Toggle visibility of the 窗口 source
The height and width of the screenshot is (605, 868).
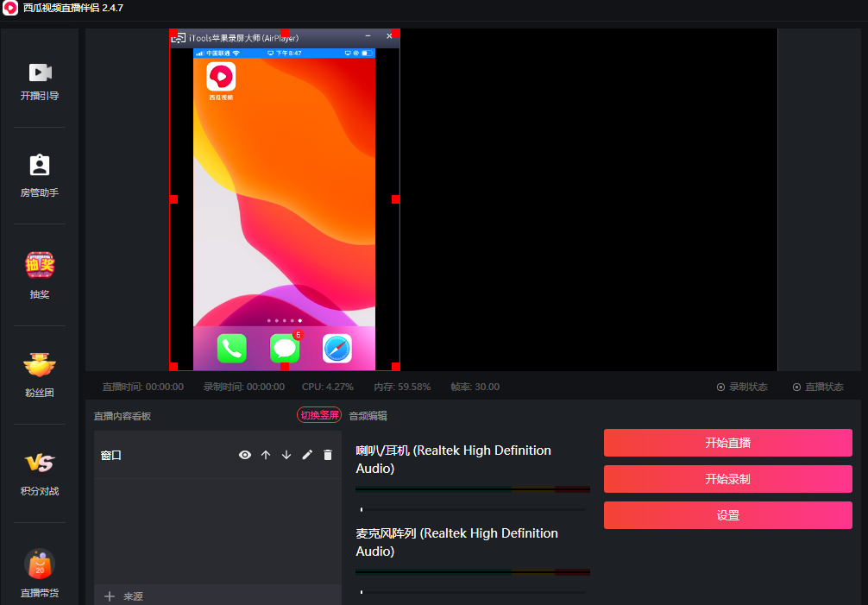[x=245, y=455]
